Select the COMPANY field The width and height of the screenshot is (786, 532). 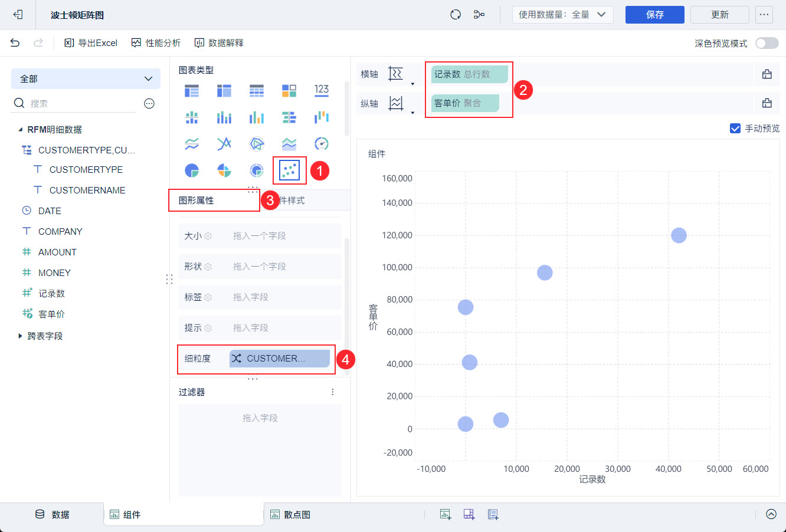coord(60,232)
